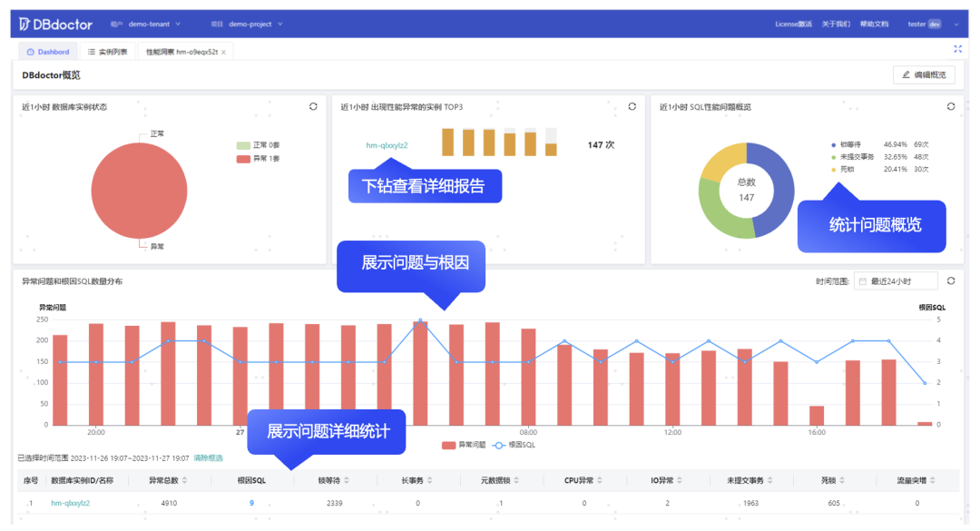The width and height of the screenshot is (980, 531).
Task: Sort by 锁等待 column
Action: (347, 480)
